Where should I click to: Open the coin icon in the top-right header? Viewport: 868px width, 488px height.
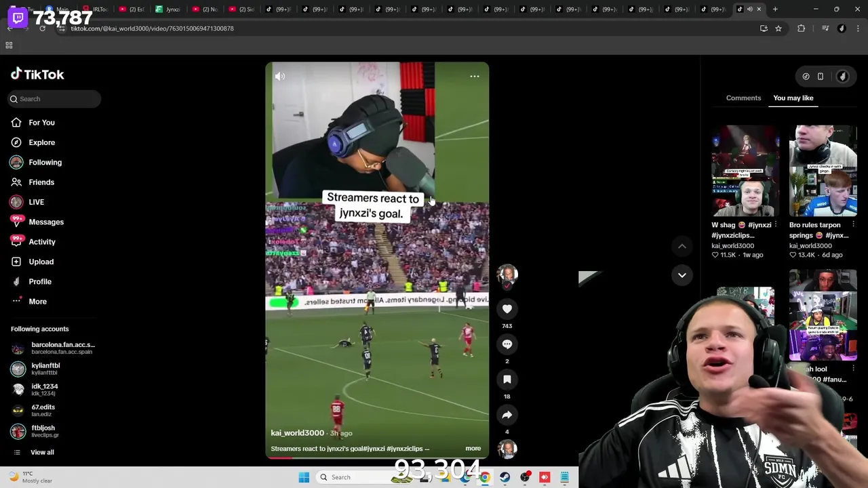point(806,77)
